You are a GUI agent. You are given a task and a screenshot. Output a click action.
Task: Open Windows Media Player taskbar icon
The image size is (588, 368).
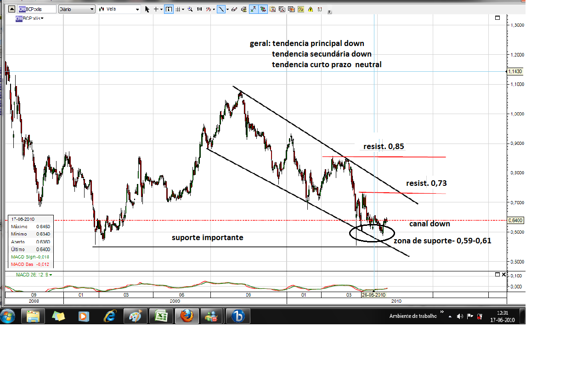(x=84, y=316)
